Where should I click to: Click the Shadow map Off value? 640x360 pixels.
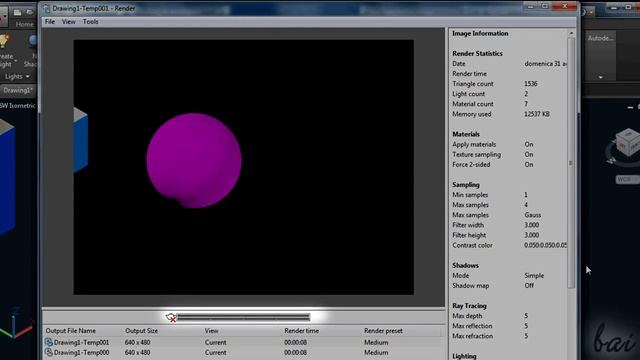pos(529,285)
